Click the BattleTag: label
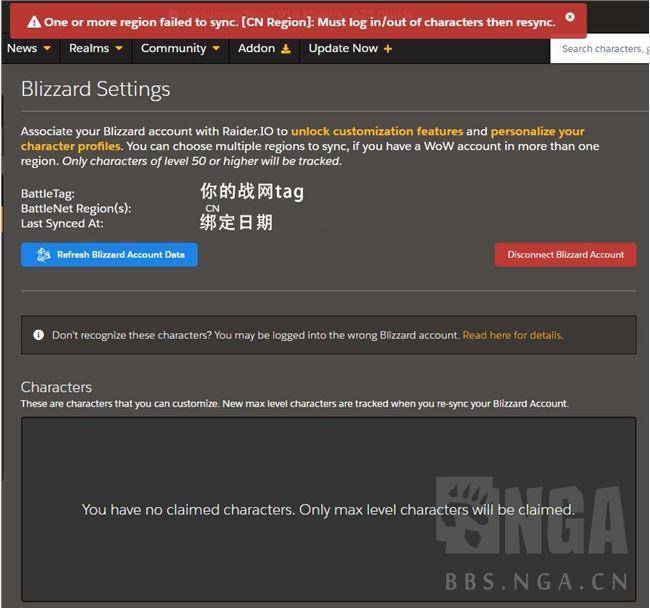This screenshot has height=608, width=650. (x=48, y=194)
